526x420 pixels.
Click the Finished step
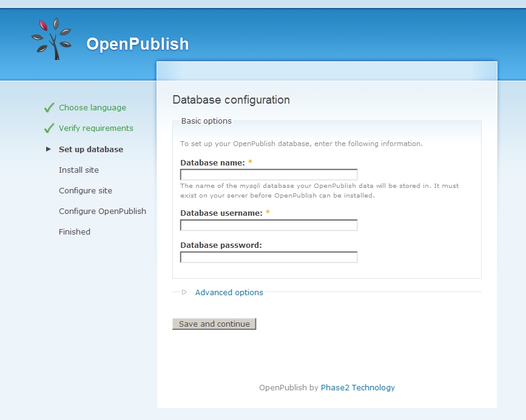click(75, 232)
